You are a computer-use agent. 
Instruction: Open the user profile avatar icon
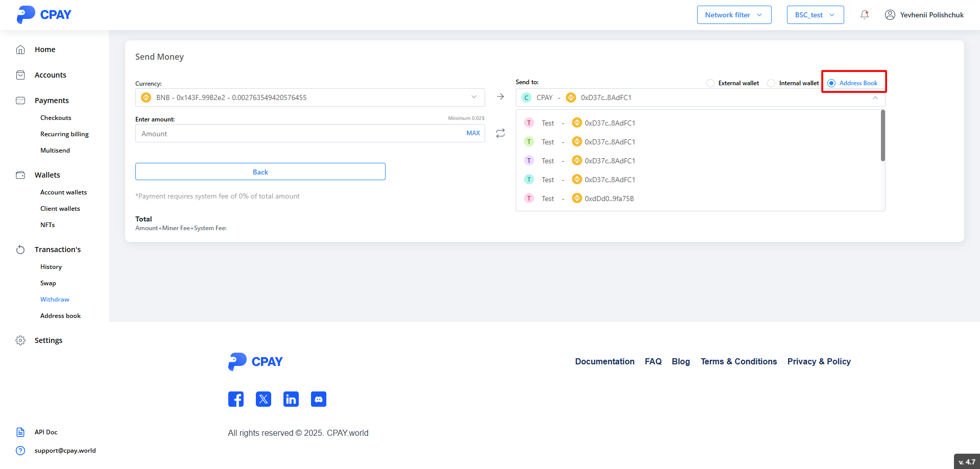pyautogui.click(x=890, y=15)
